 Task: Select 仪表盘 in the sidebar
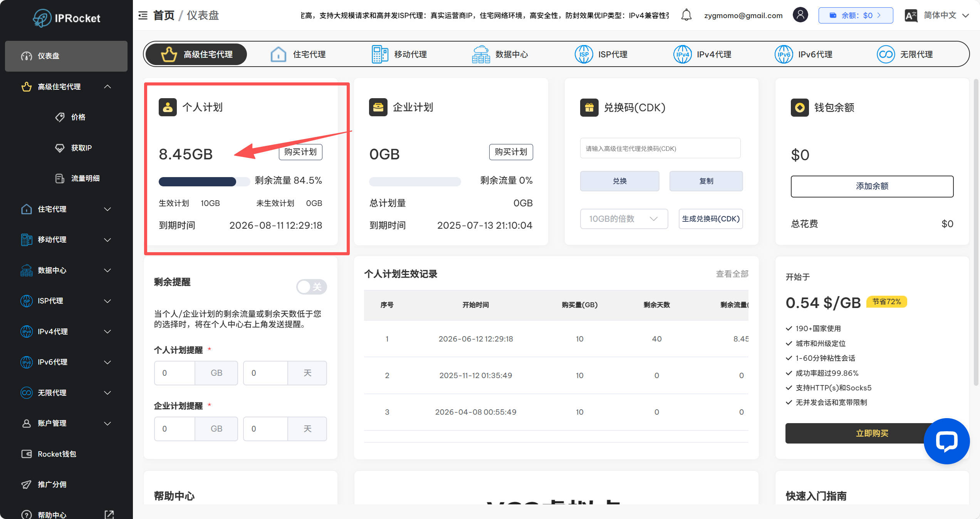point(66,56)
